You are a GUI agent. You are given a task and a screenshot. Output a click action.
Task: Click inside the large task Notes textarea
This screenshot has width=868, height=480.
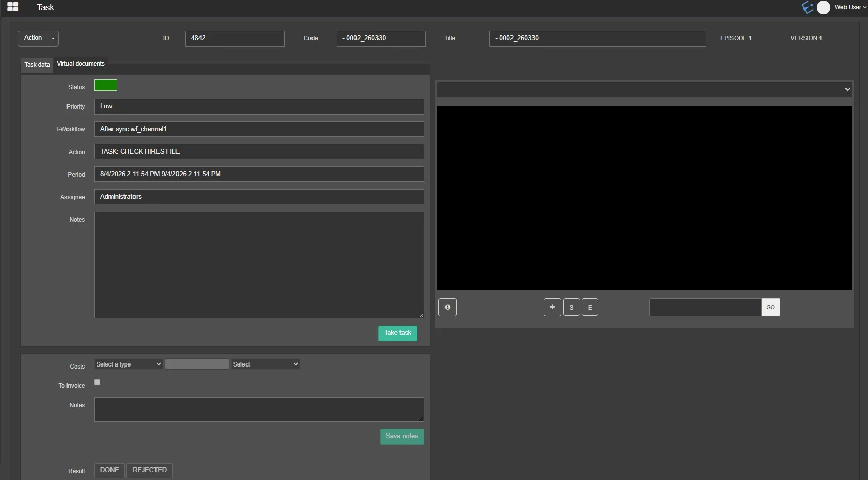[x=259, y=265]
